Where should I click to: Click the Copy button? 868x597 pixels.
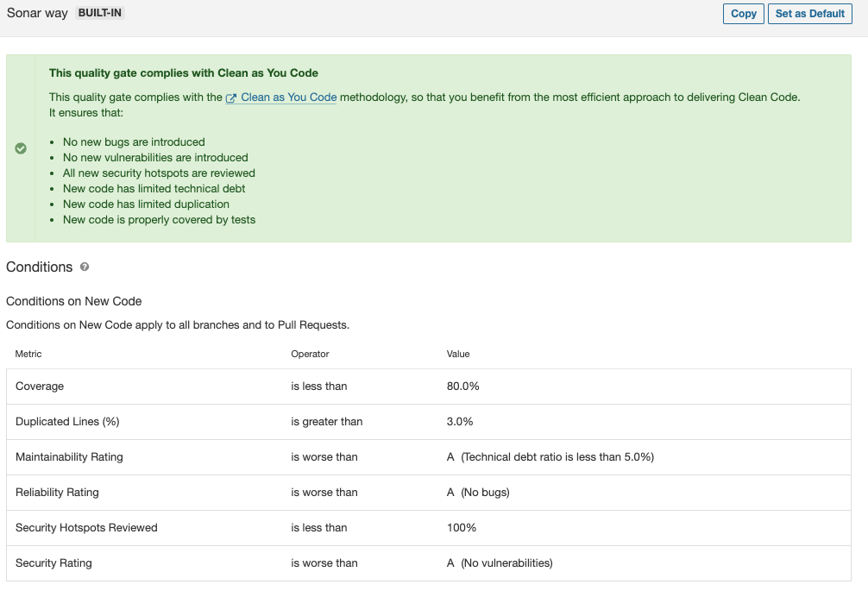coord(744,14)
